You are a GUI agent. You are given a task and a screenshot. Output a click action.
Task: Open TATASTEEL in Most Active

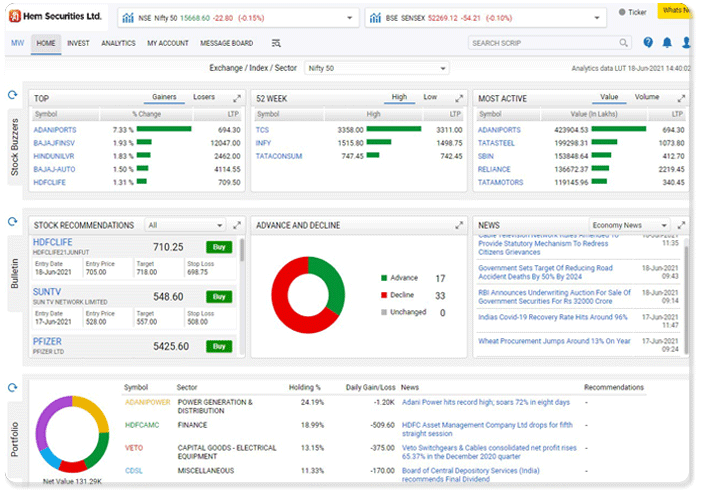(x=496, y=143)
